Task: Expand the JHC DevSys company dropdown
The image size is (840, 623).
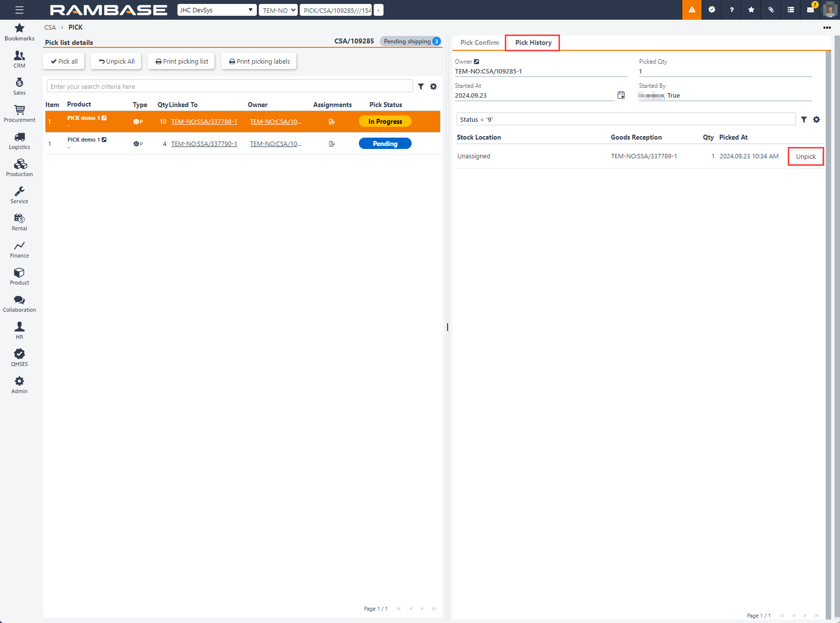Action: (x=217, y=10)
